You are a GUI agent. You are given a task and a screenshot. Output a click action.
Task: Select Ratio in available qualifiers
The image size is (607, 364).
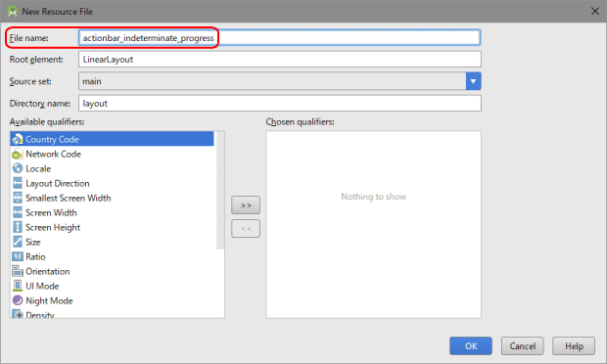pos(113,256)
